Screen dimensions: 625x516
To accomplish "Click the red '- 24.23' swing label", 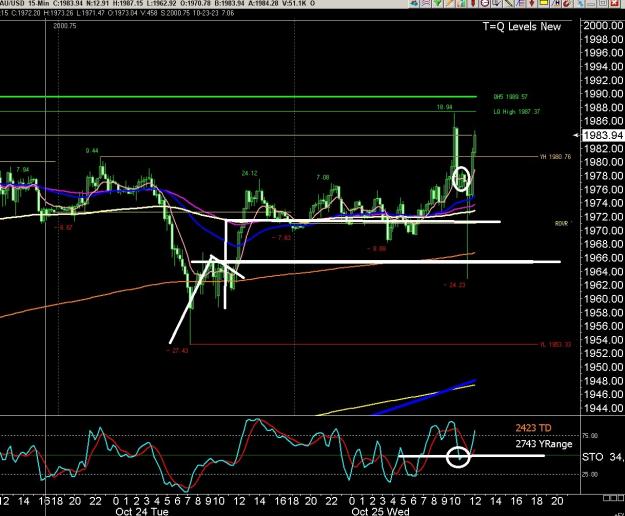I will coord(454,285).
